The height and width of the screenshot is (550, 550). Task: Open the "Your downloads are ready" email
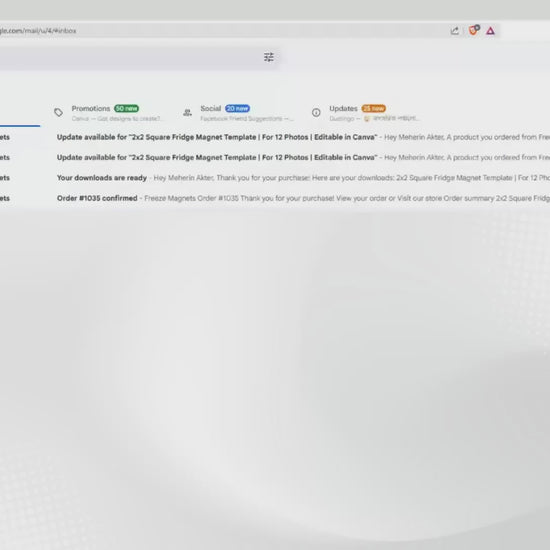[x=275, y=178]
